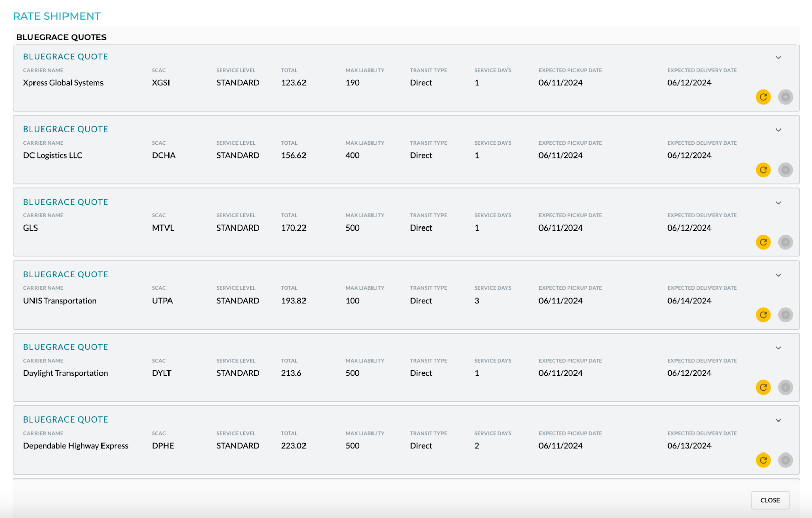The width and height of the screenshot is (812, 518).
Task: Add the DC Logistics LLC quote
Action: pos(785,170)
